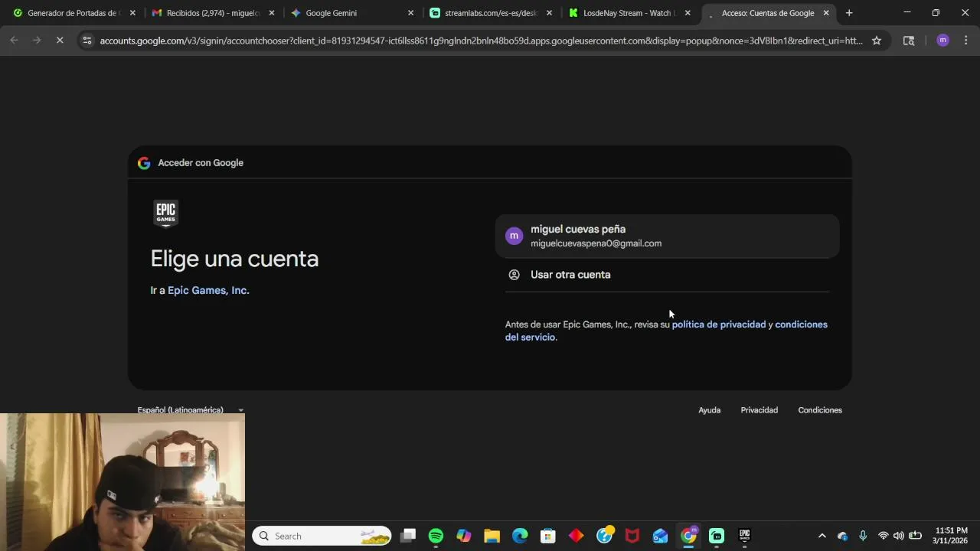
Task: Open the red diamond app on taskbar
Action: point(576,536)
